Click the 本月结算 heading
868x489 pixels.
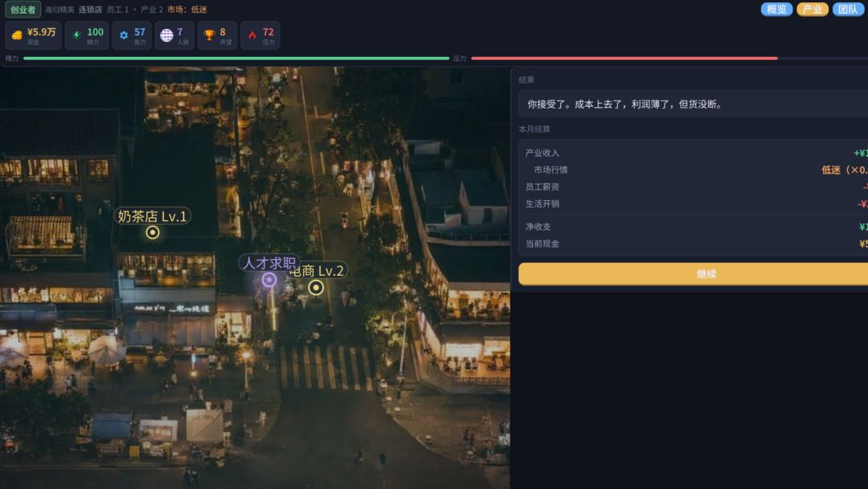click(x=534, y=129)
